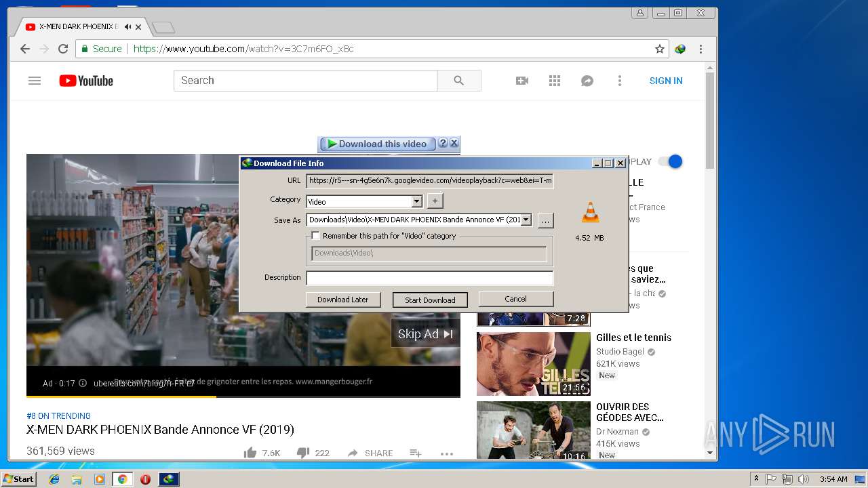The image size is (868, 488).
Task: Reload the page in Chrome
Action: [x=63, y=49]
